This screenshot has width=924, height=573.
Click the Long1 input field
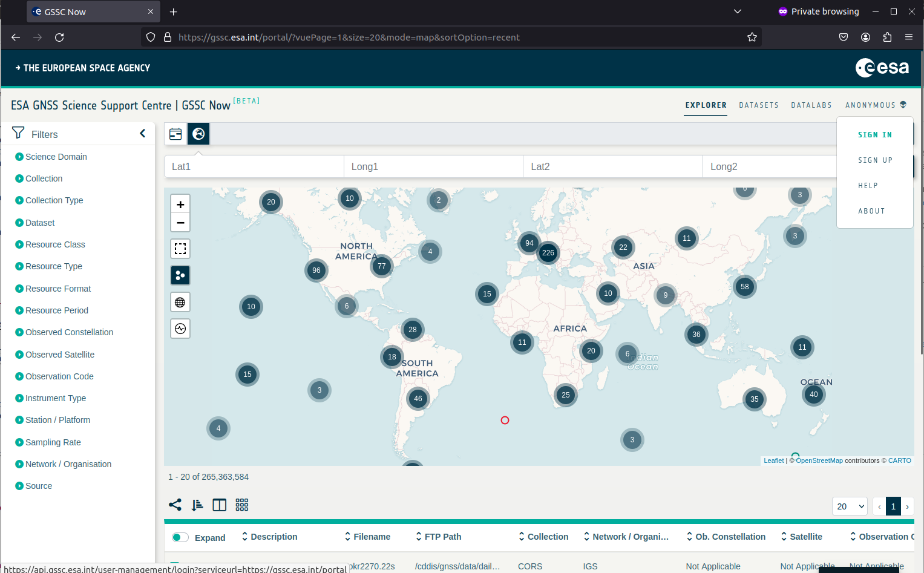(x=433, y=166)
